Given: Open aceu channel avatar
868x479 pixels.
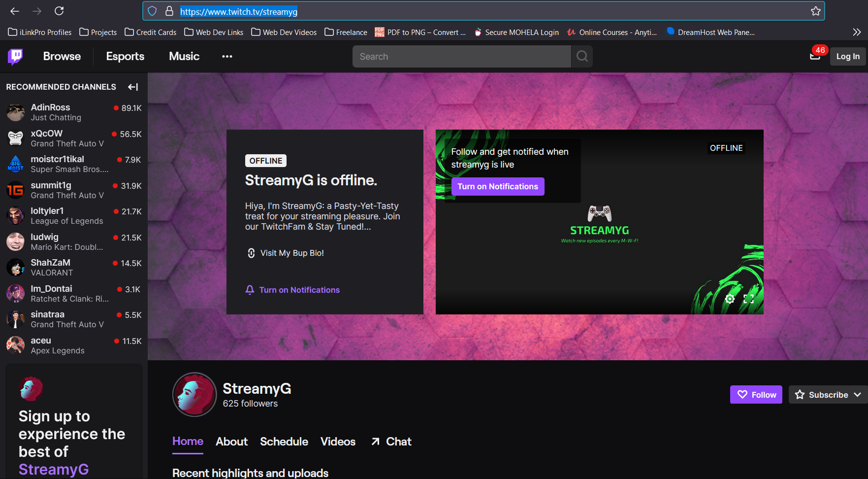Looking at the screenshot, I should tap(16, 345).
